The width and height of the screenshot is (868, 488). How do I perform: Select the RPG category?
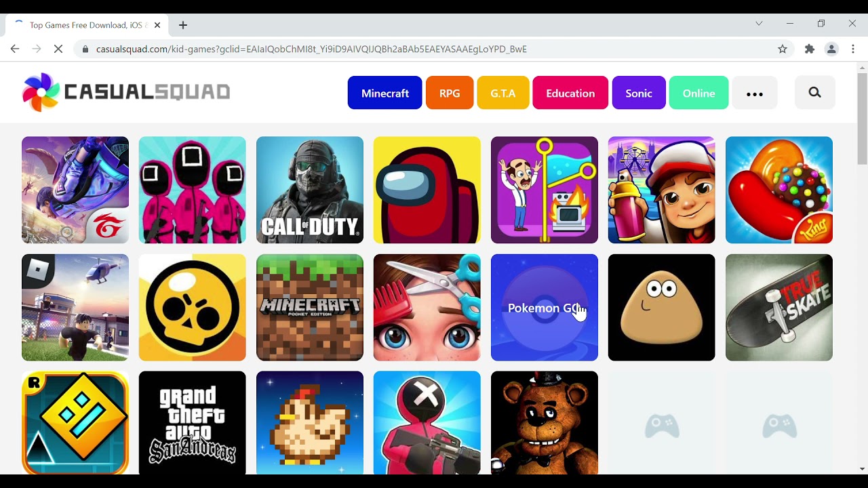point(450,93)
